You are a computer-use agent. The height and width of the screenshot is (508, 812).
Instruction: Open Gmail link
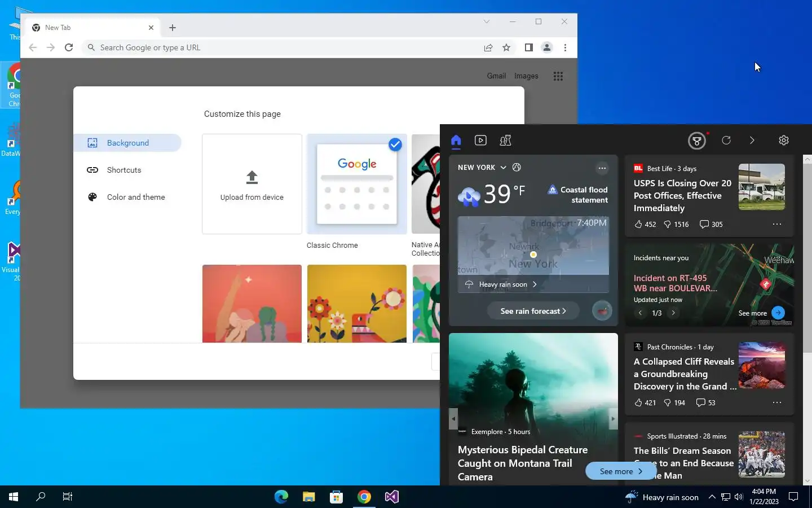coord(496,76)
